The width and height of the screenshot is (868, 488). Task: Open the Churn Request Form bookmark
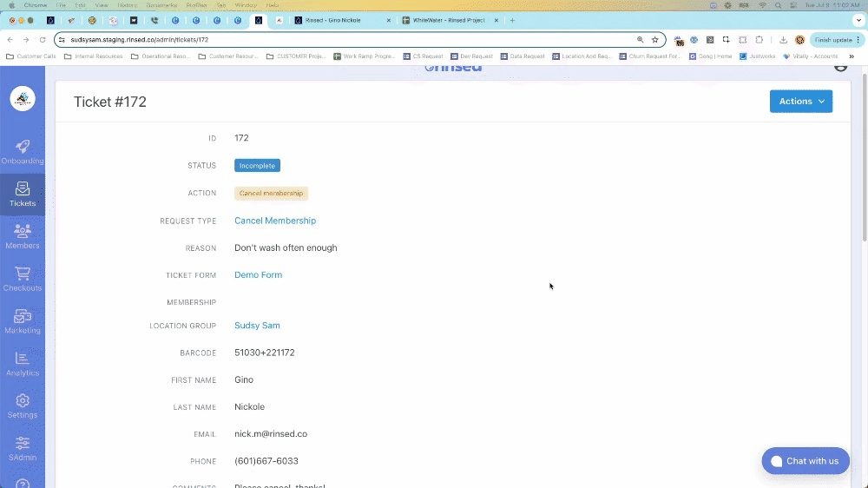[x=650, y=56]
